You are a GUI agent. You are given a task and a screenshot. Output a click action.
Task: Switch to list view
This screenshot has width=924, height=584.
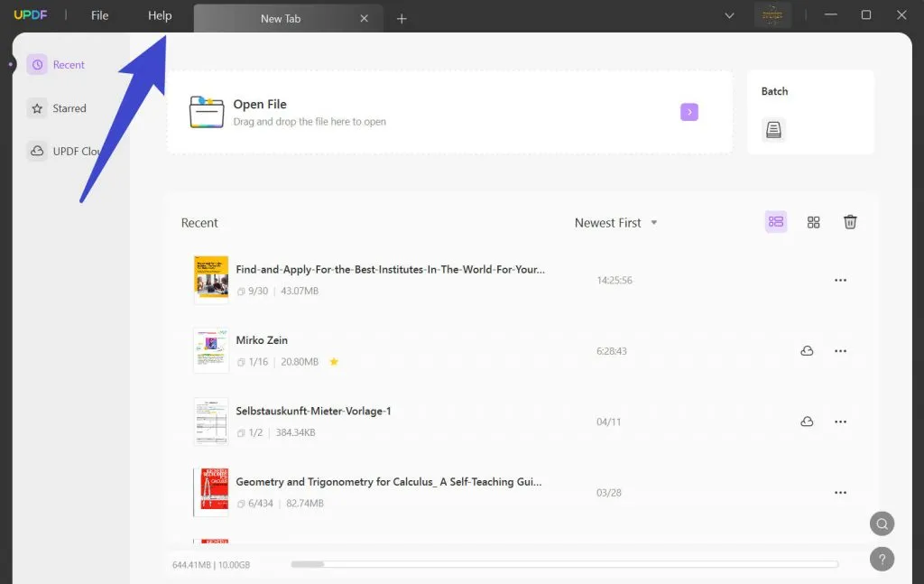[x=775, y=221]
